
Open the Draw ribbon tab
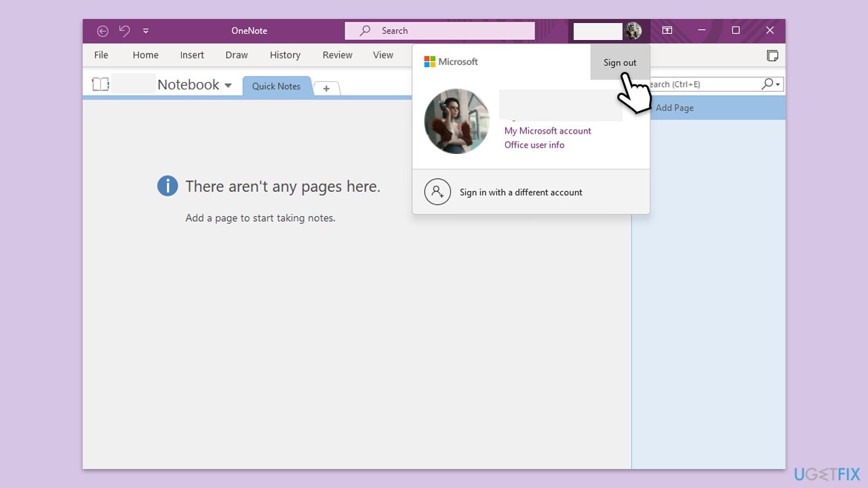click(x=237, y=55)
